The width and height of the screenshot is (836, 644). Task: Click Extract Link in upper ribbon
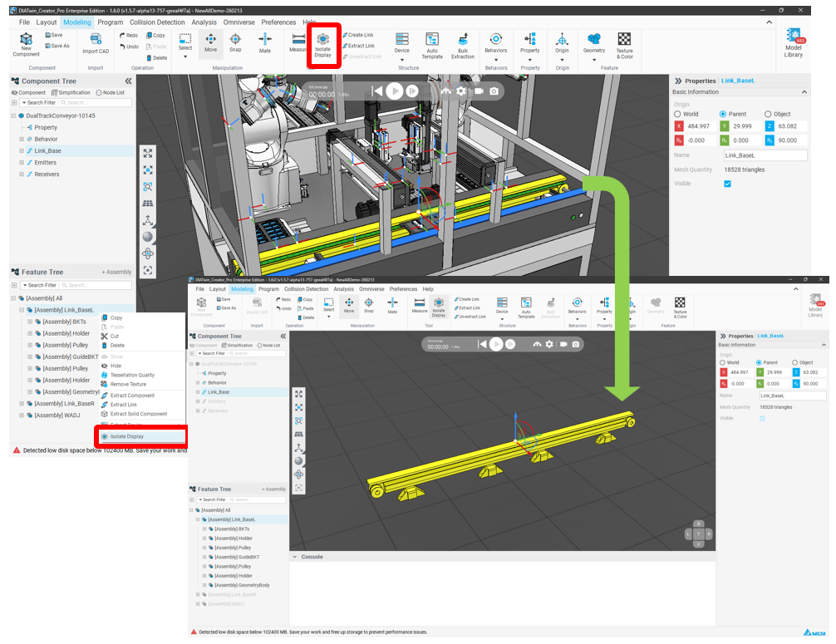pyautogui.click(x=359, y=46)
